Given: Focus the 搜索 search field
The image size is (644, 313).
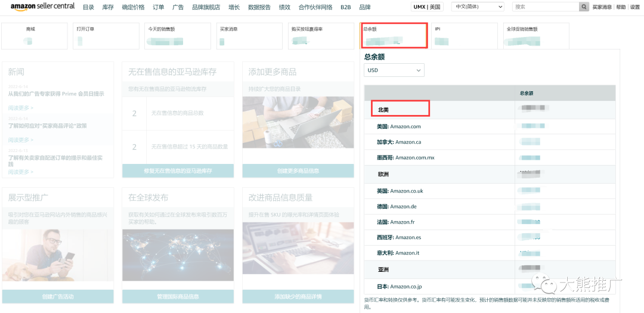Looking at the screenshot, I should click(546, 7).
